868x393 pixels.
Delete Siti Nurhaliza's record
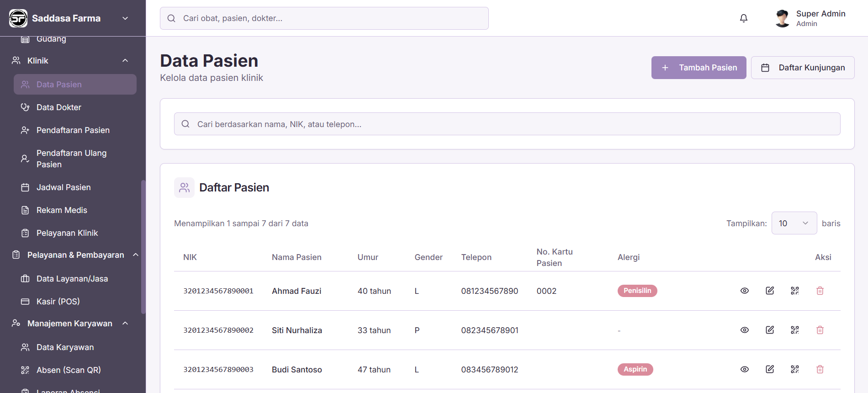click(x=820, y=330)
